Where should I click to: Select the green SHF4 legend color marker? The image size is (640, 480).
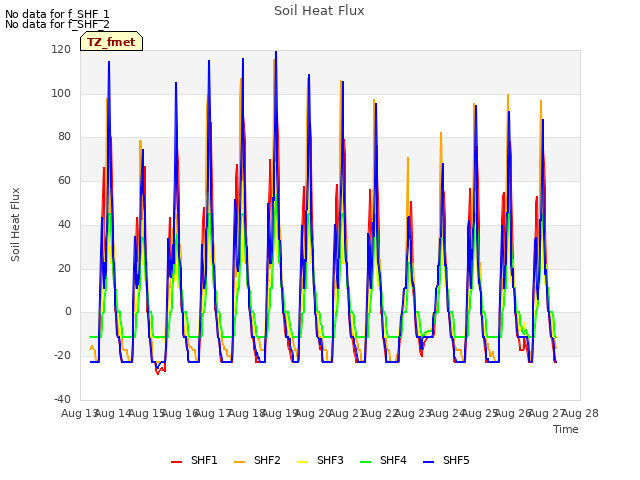coord(365,462)
